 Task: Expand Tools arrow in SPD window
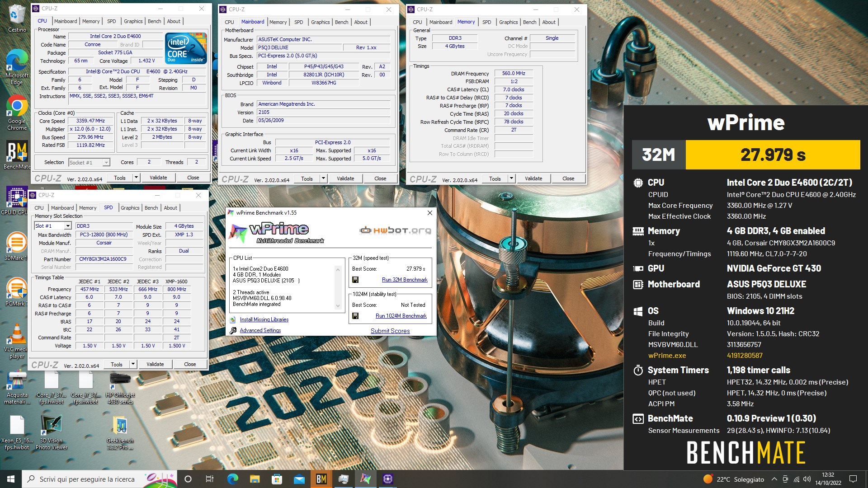[x=133, y=364]
